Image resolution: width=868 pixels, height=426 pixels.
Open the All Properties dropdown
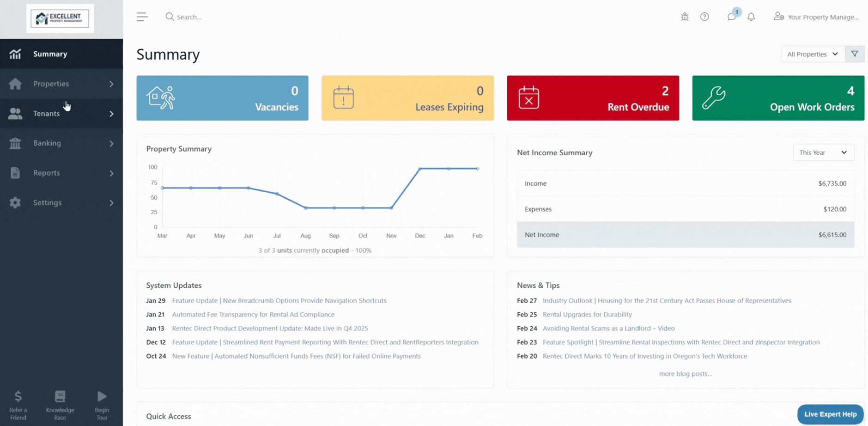tap(813, 54)
